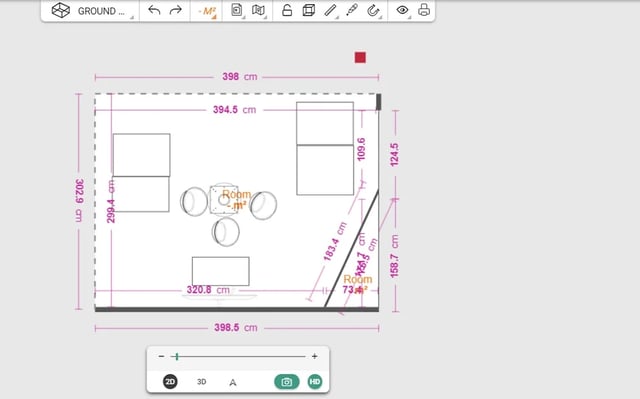The height and width of the screenshot is (399, 640).
Task: Click the red square marker
Action: [360, 58]
